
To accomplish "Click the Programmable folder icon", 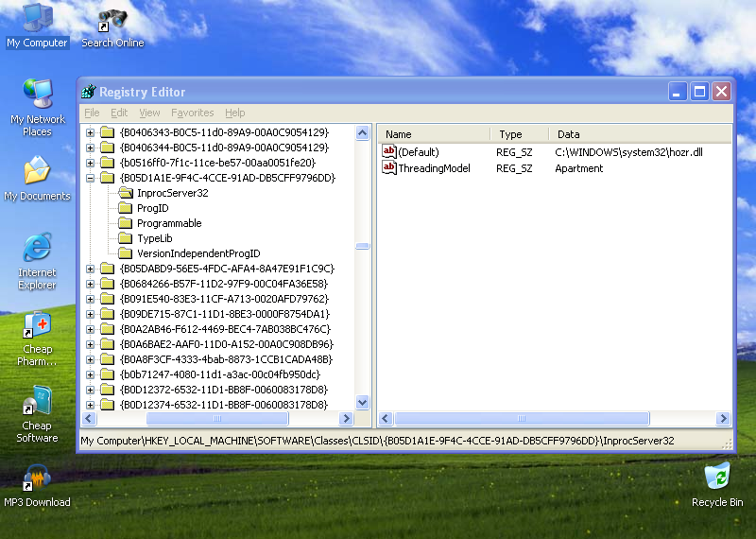I will pos(126,223).
